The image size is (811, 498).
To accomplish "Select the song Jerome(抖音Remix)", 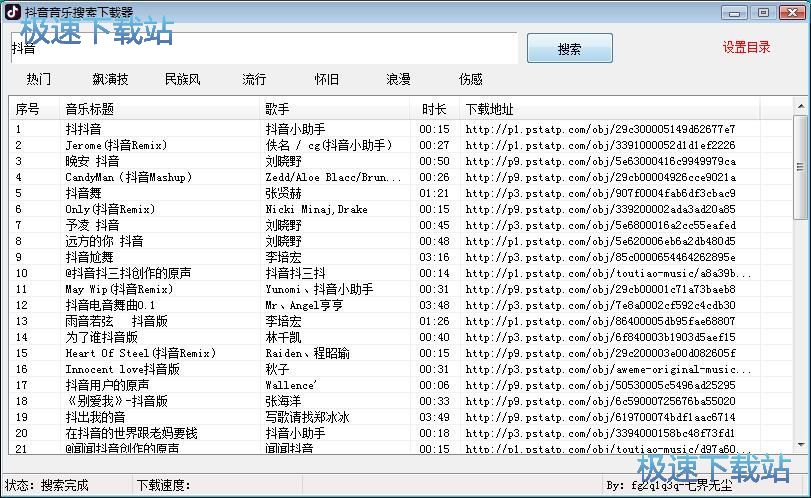I will click(x=116, y=145).
